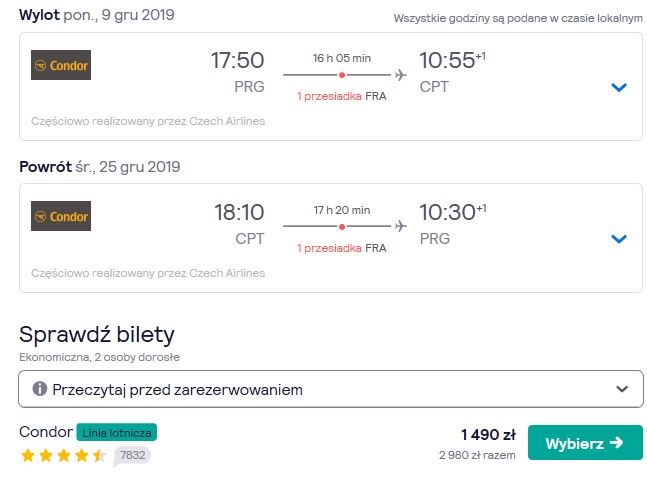Viewport: 647px width, 481px height.
Task: Click the 1 490 zł price
Action: [x=489, y=434]
